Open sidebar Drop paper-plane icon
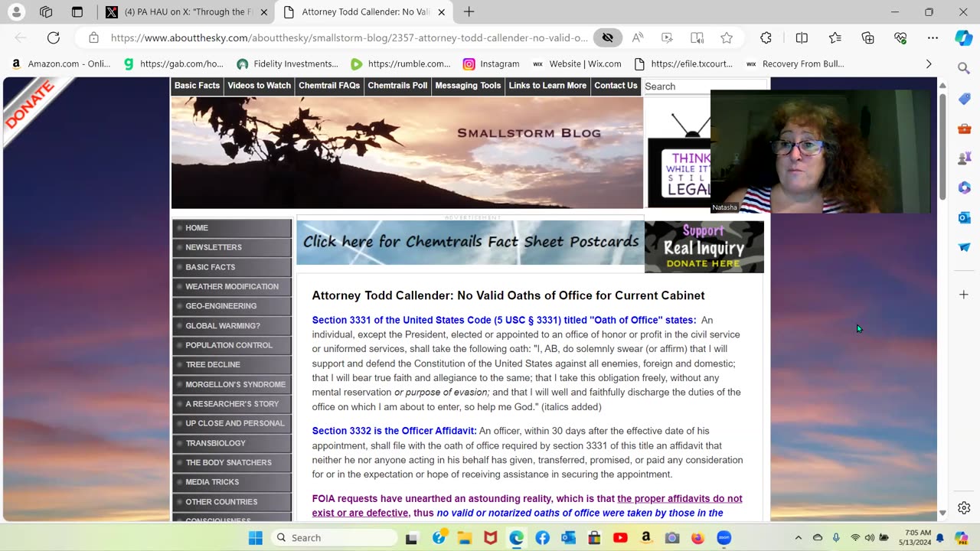Viewport: 980px width, 551px height. (x=964, y=247)
